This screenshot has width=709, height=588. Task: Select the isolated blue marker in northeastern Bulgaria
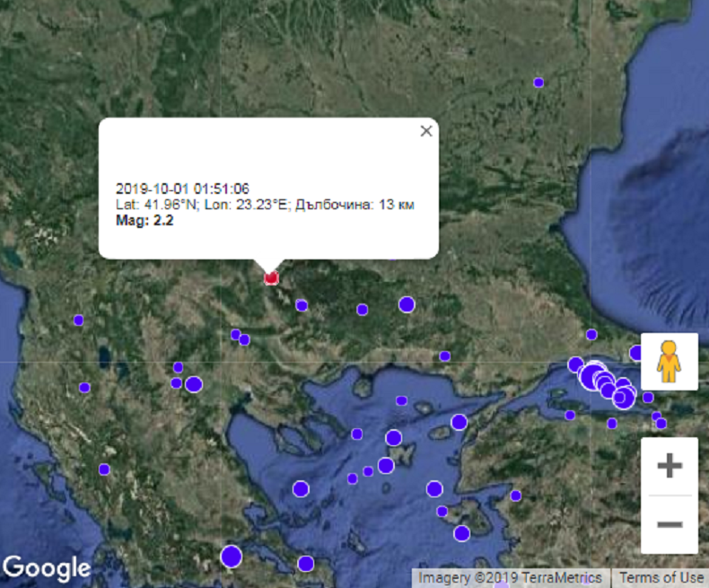538,83
